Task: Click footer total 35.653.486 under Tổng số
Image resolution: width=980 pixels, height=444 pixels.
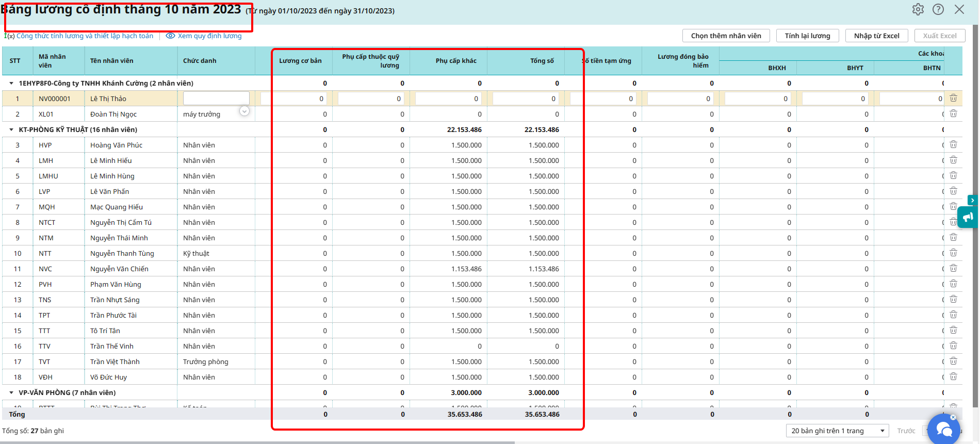Action: pos(542,414)
